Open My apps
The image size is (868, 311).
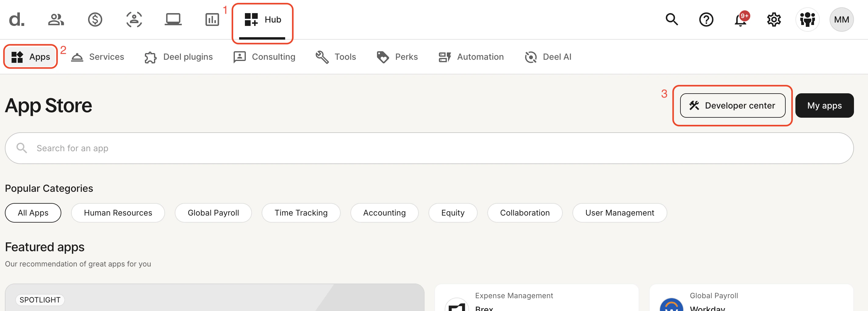[x=824, y=105]
